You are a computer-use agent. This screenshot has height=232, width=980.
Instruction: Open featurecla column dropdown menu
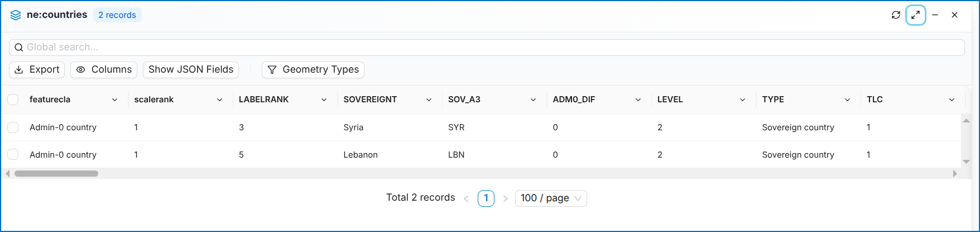pos(114,100)
